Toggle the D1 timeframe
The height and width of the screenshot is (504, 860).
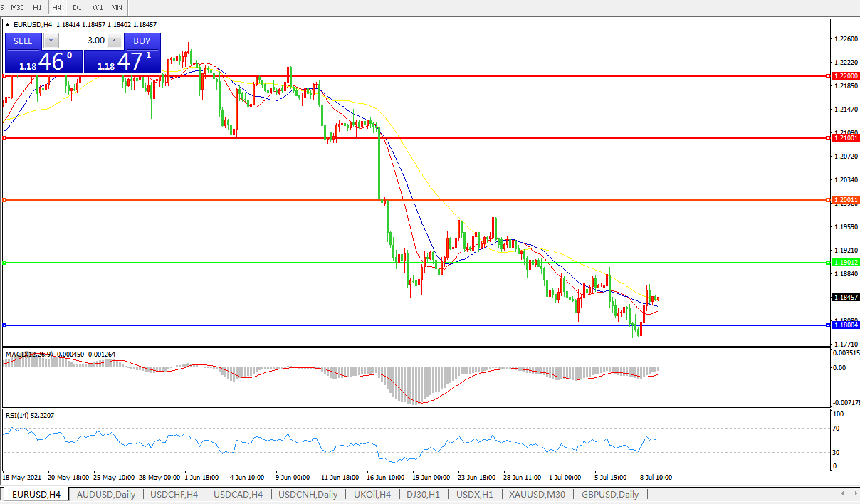point(77,7)
